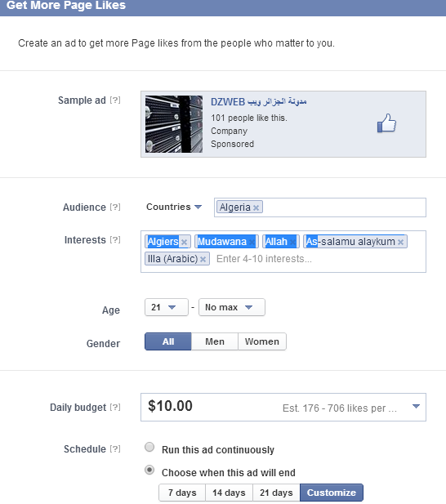Remove the Algeria country tag

pos(256,207)
